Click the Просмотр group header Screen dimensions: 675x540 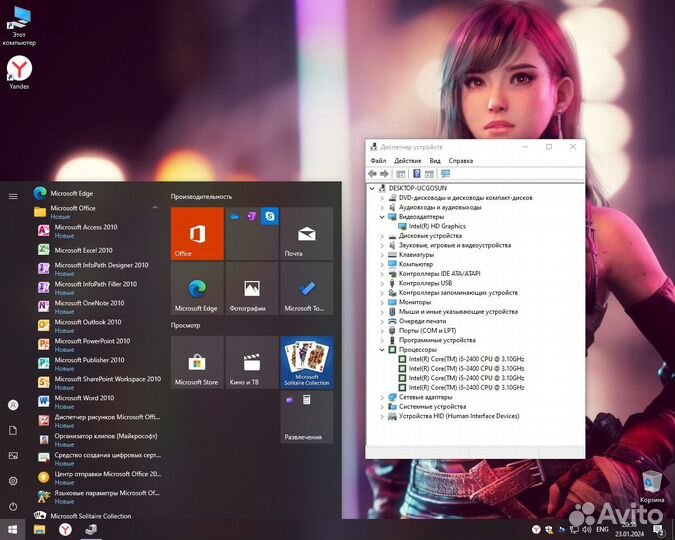tap(185, 326)
